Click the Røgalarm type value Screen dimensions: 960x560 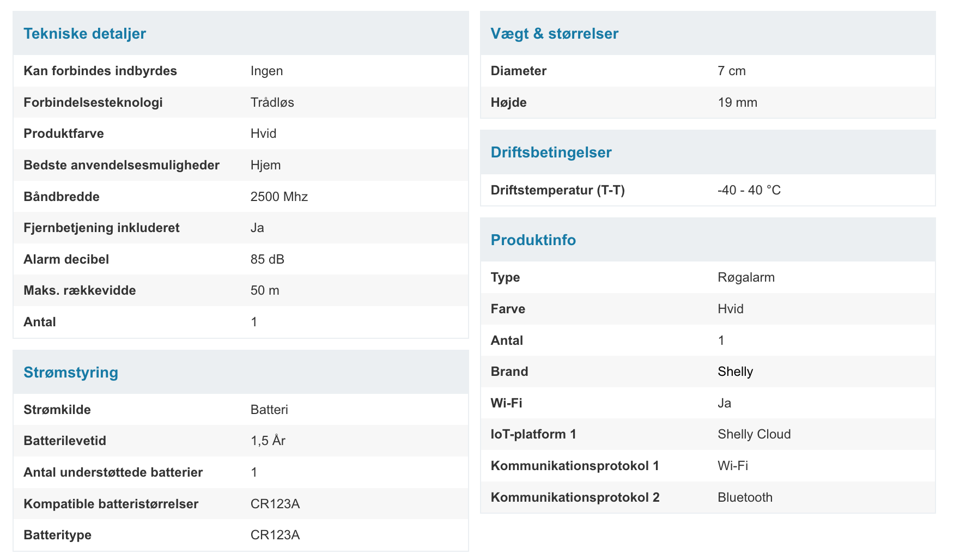pyautogui.click(x=746, y=277)
